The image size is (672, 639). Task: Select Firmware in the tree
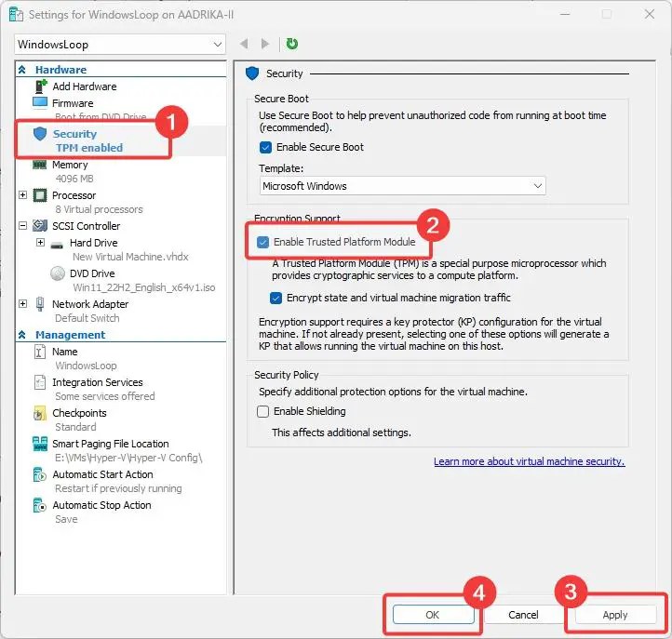point(73,103)
